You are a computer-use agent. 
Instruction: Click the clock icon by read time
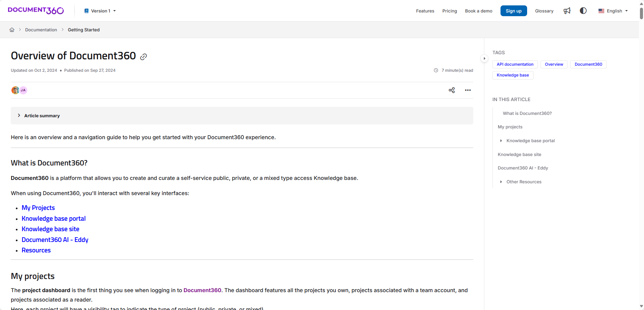coord(436,70)
